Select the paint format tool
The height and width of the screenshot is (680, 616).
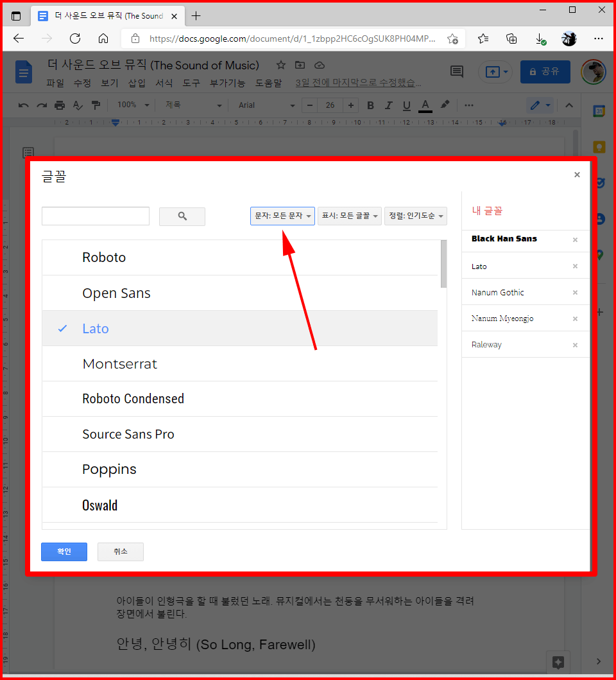(96, 105)
